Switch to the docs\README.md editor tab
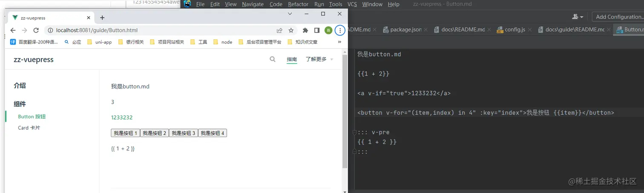 (x=460, y=29)
